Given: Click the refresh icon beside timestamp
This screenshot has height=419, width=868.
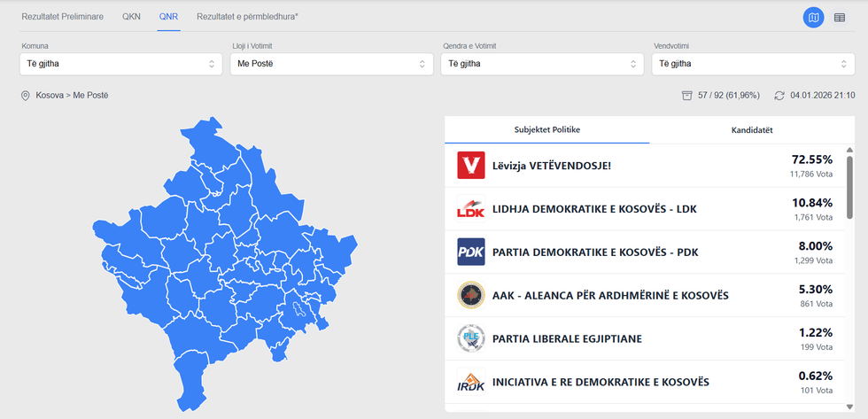Looking at the screenshot, I should [x=779, y=95].
